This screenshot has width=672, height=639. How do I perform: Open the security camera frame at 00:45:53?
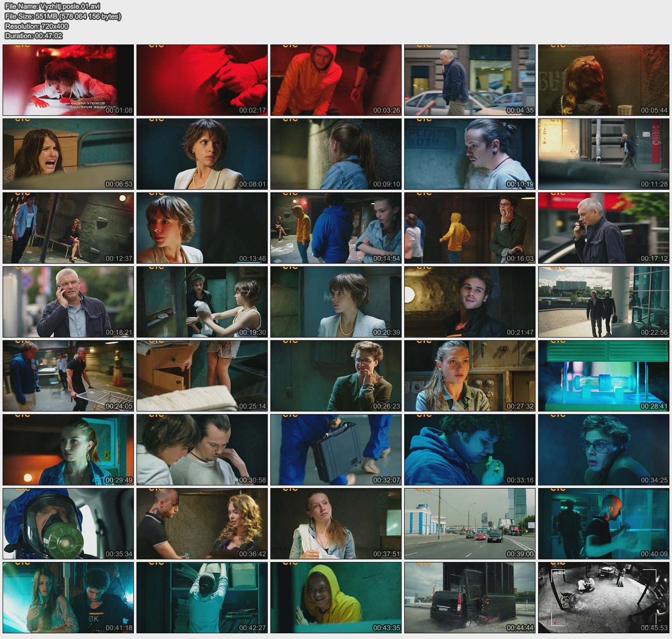[x=603, y=598]
